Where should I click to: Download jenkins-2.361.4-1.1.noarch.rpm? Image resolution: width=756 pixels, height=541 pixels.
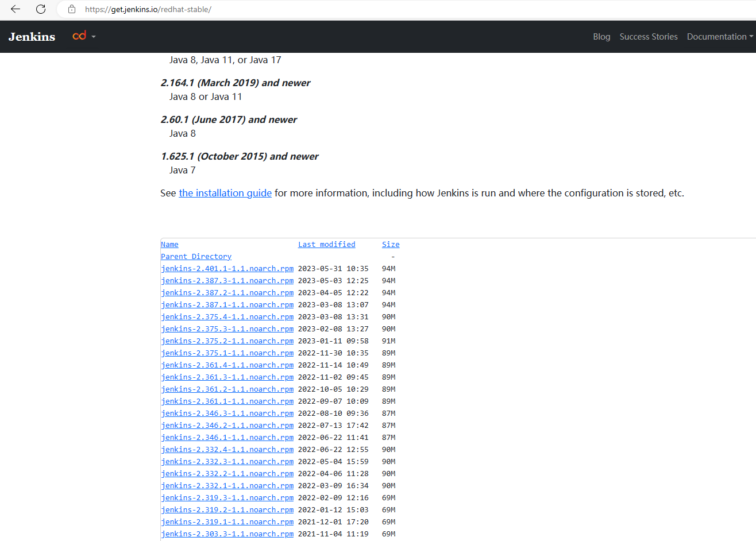pyautogui.click(x=227, y=365)
